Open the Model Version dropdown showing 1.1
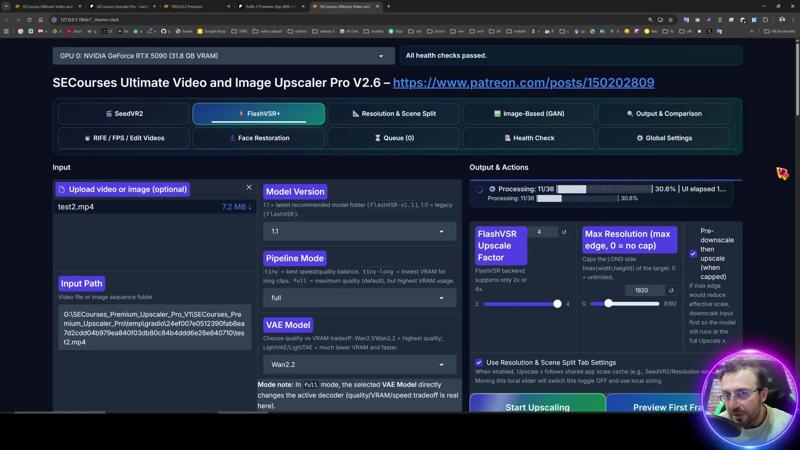Screen dimensions: 800x450 click(x=359, y=231)
